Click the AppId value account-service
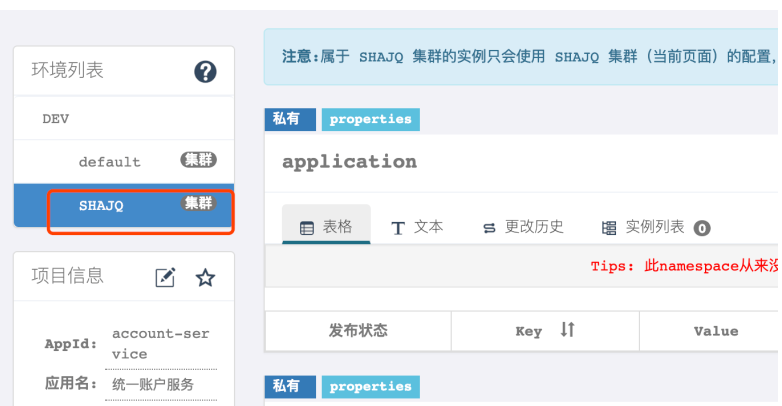 click(x=160, y=343)
